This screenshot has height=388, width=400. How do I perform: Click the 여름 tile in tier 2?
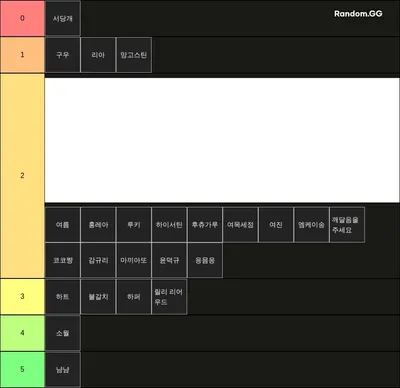[x=63, y=225]
